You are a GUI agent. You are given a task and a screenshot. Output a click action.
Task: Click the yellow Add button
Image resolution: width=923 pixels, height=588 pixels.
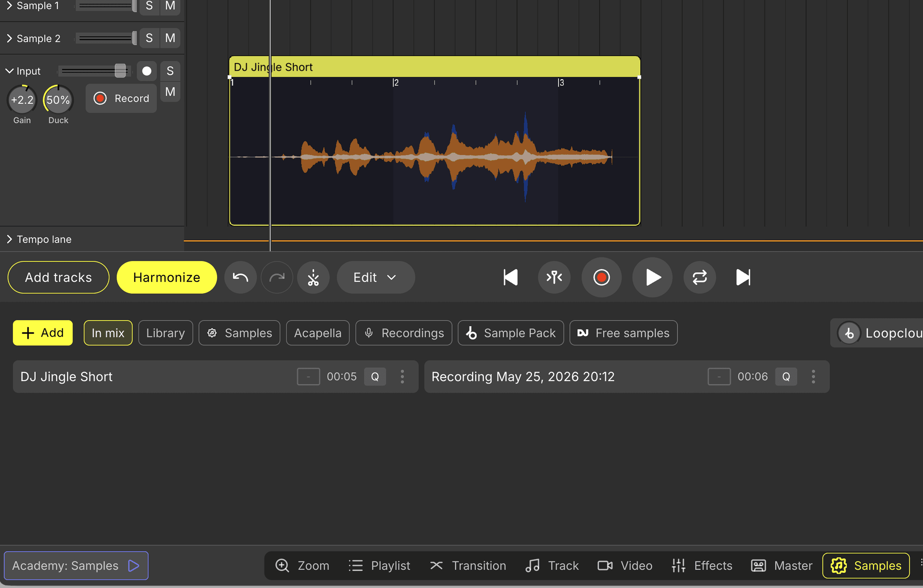pos(43,333)
